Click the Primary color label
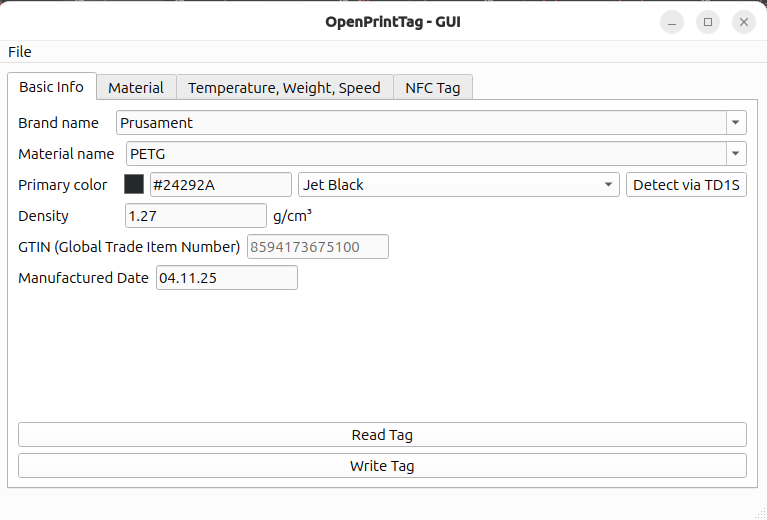767x520 pixels. click(x=63, y=185)
